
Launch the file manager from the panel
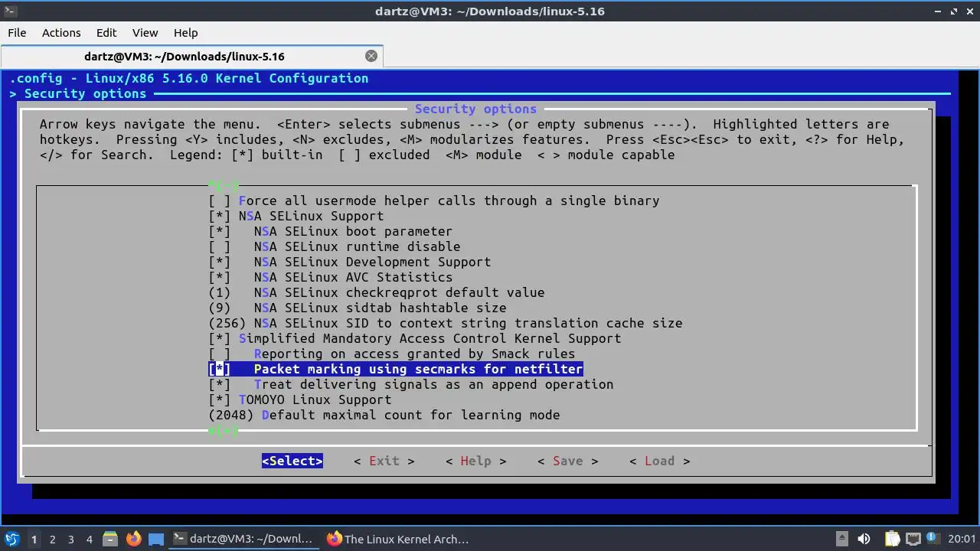(x=109, y=539)
